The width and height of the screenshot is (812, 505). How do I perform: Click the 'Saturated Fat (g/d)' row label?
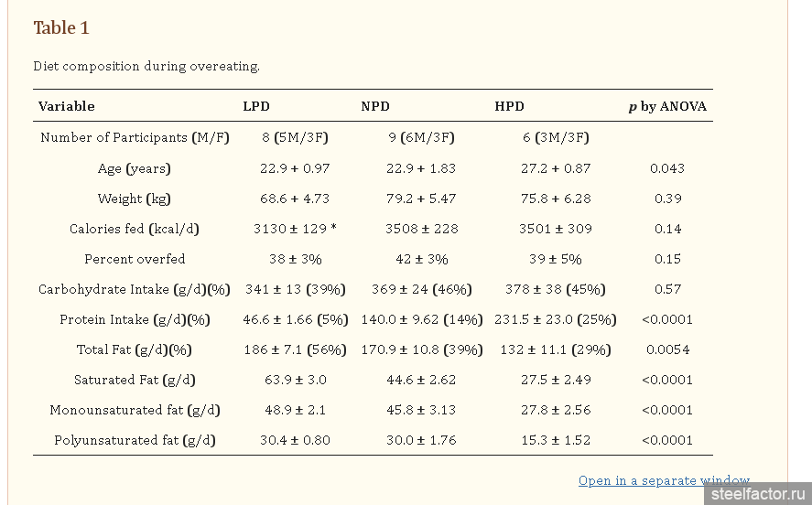pyautogui.click(x=135, y=380)
